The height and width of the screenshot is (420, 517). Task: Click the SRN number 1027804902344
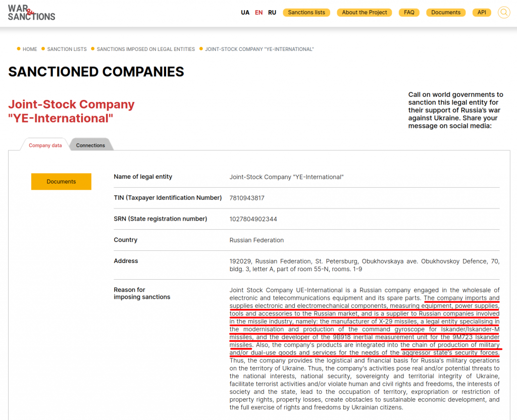click(x=253, y=219)
